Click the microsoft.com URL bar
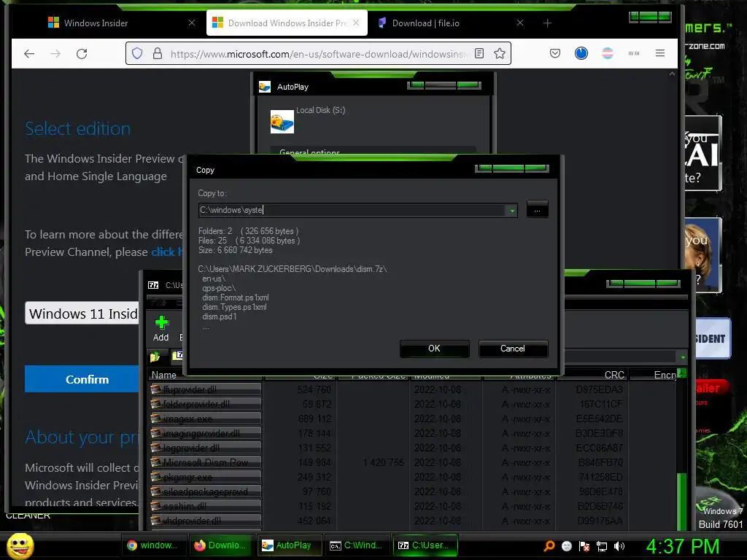 pyautogui.click(x=317, y=54)
